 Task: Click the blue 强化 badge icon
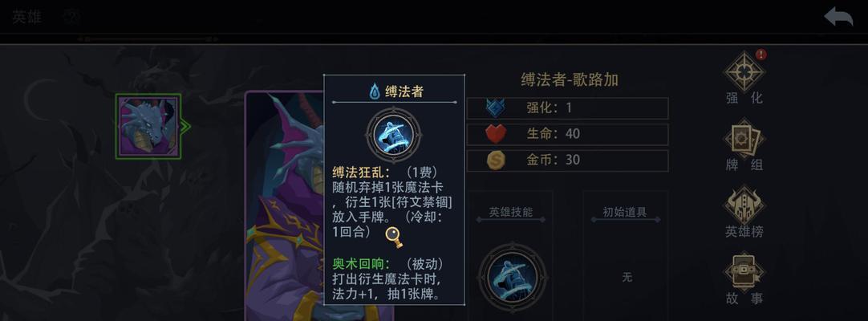495,108
